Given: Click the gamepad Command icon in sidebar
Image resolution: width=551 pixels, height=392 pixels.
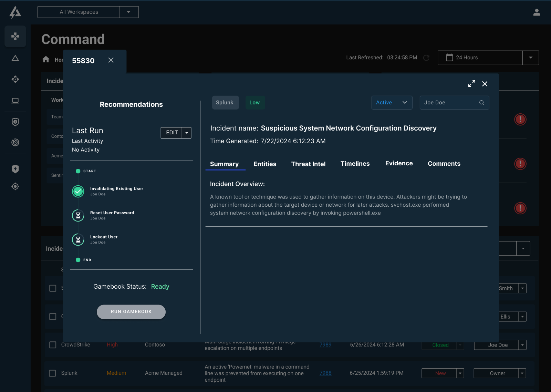Looking at the screenshot, I should [x=15, y=37].
